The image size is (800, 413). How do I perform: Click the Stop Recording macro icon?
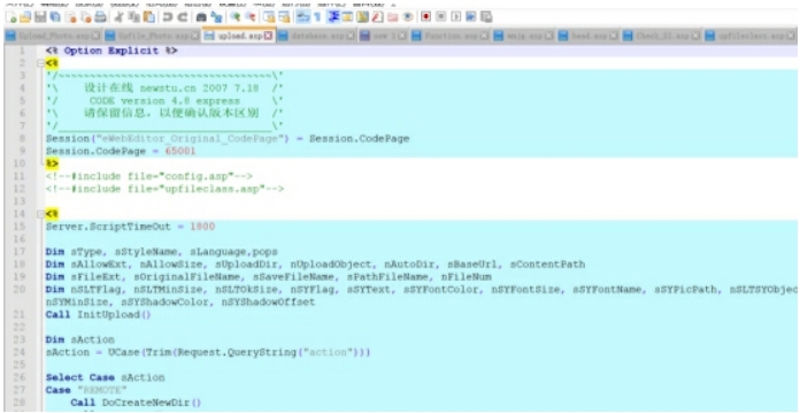(x=441, y=17)
